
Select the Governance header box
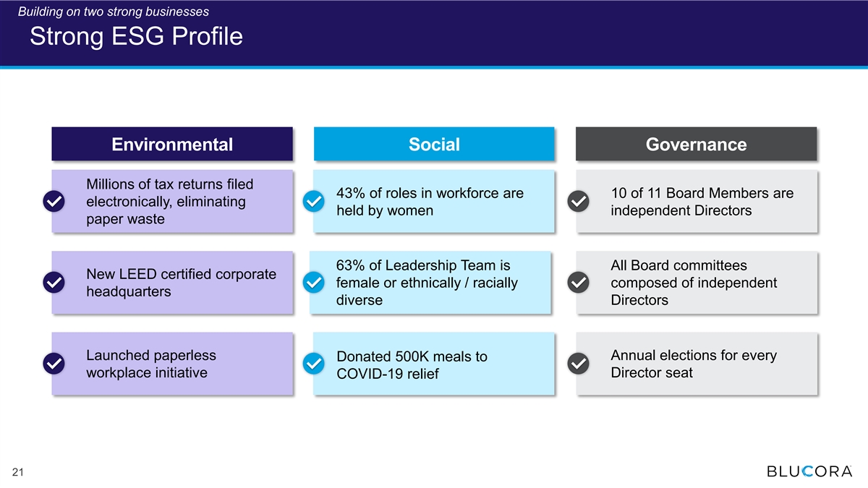[696, 144]
